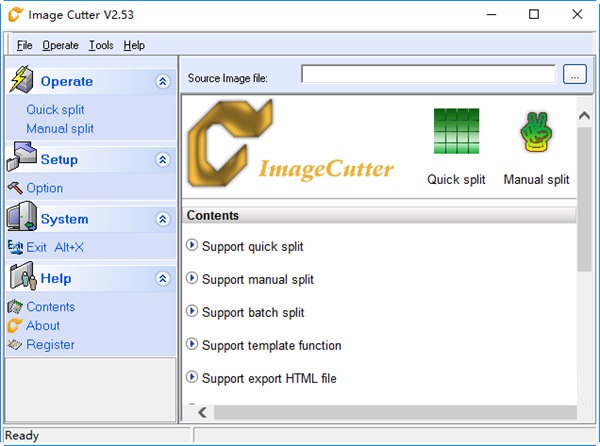
Task: Click the horizontal scrollbar left arrow
Action: click(202, 412)
